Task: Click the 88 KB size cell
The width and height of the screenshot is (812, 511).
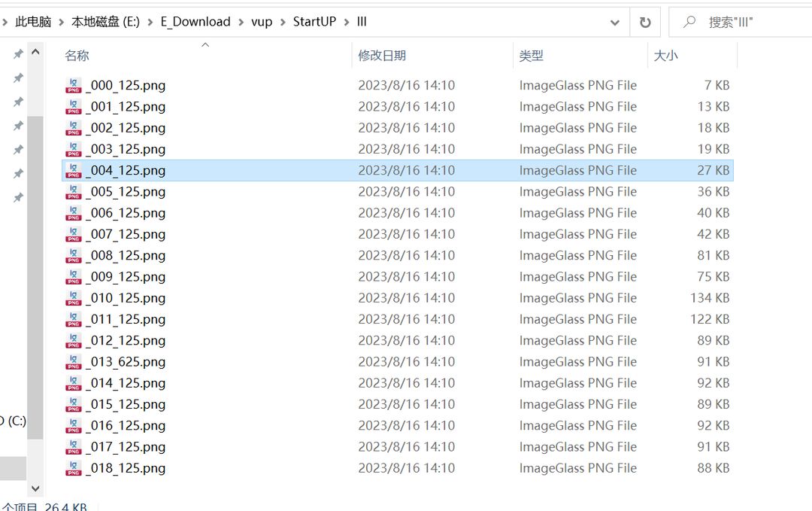Action: click(713, 468)
